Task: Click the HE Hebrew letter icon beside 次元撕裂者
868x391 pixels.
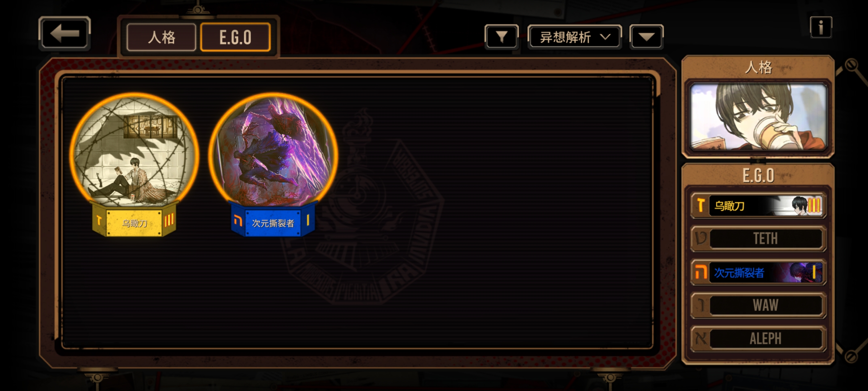Action: point(701,272)
